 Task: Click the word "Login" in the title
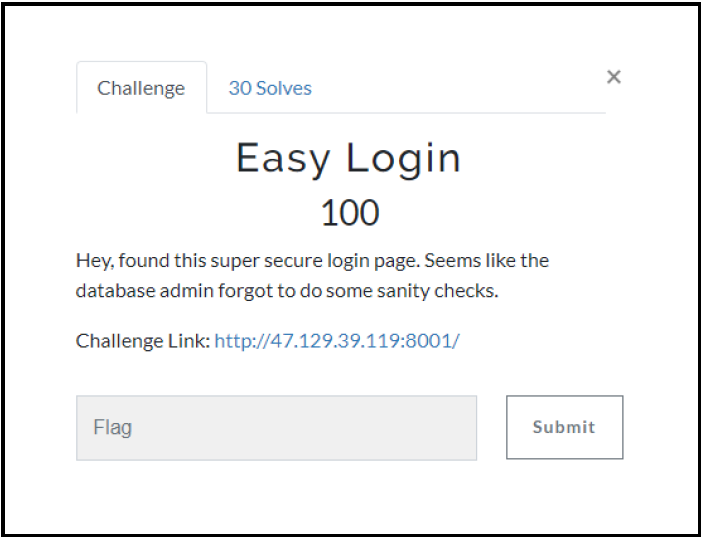pyautogui.click(x=403, y=160)
